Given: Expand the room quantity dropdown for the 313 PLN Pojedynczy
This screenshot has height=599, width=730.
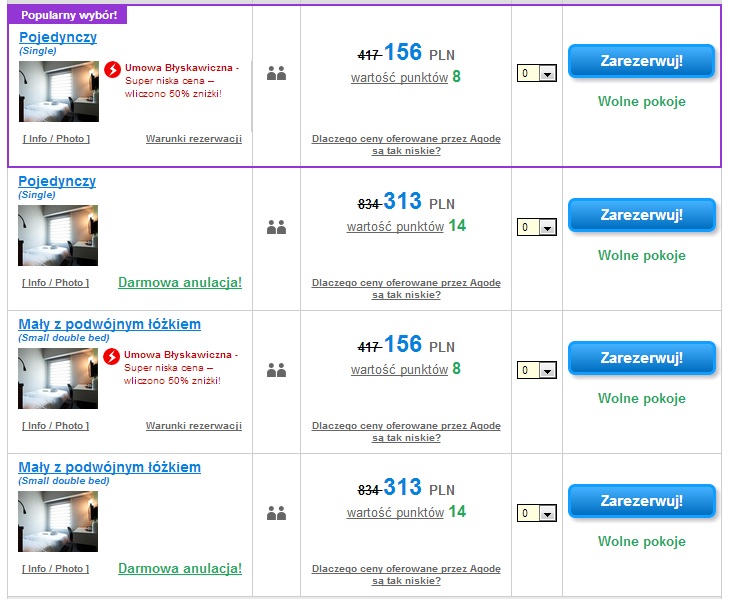Looking at the screenshot, I should pyautogui.click(x=537, y=227).
